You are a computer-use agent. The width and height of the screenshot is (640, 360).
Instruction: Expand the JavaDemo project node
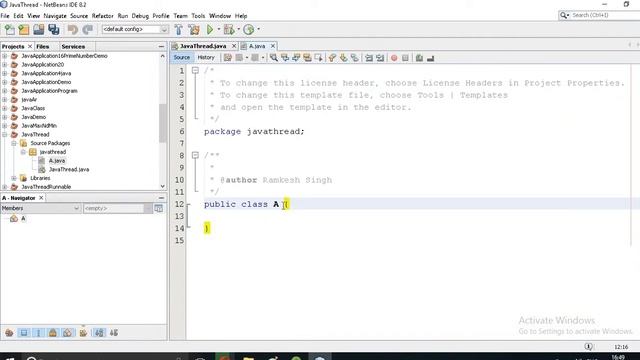[4, 117]
